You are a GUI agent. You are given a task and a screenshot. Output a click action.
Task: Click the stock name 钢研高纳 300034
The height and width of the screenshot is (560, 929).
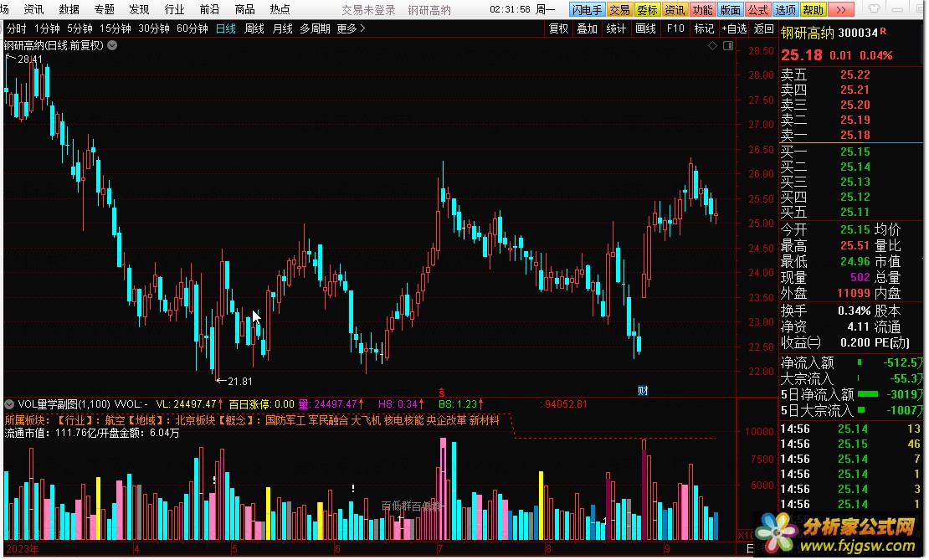[829, 33]
